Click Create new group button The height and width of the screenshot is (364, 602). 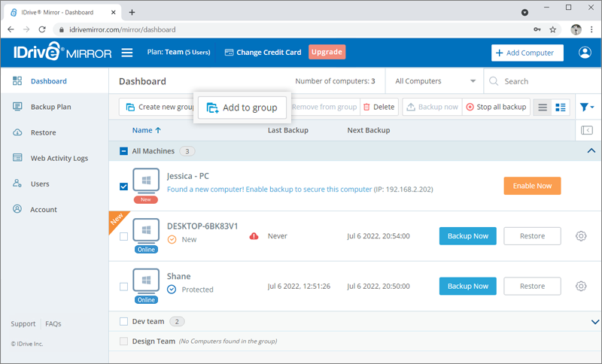point(157,107)
